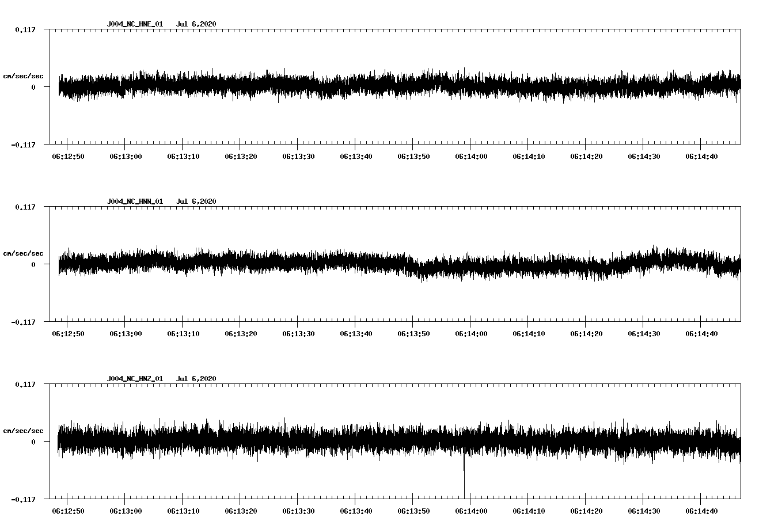Viewport: 782px width, 532px height.
Task: Click the Jul 6,2020 date on HNZ plot
Action: click(196, 379)
